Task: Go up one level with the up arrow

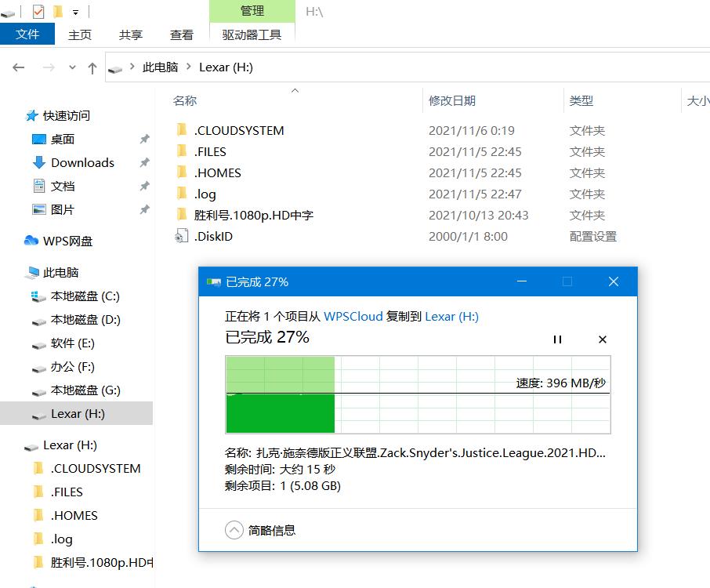Action: (92, 67)
